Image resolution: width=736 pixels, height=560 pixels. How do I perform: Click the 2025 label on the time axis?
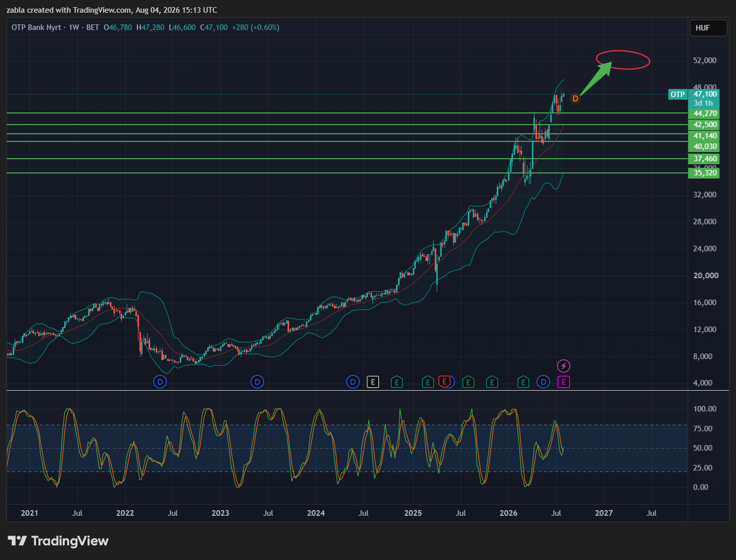click(x=413, y=513)
